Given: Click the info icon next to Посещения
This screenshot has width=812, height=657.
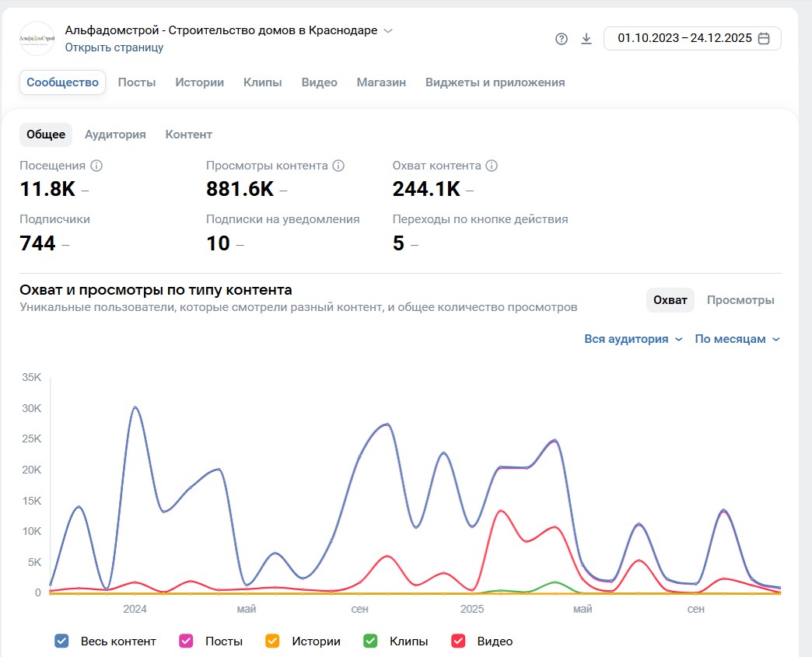Looking at the screenshot, I should tap(96, 166).
